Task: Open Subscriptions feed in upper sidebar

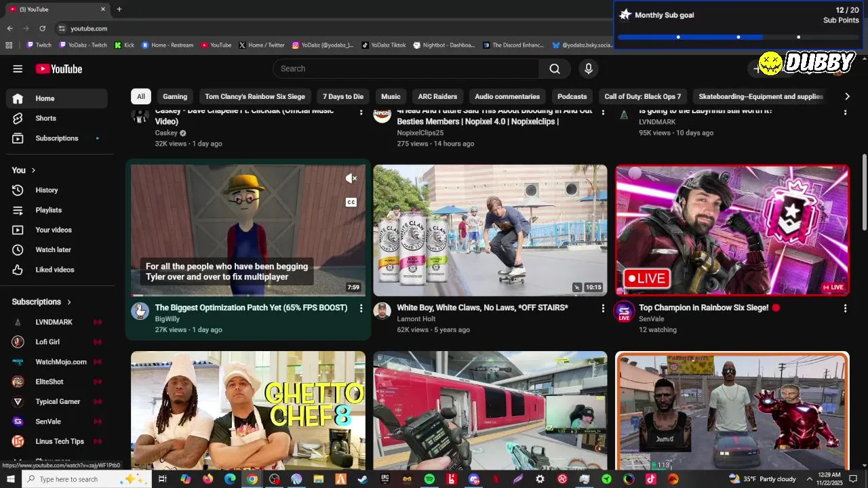Action: [57, 138]
